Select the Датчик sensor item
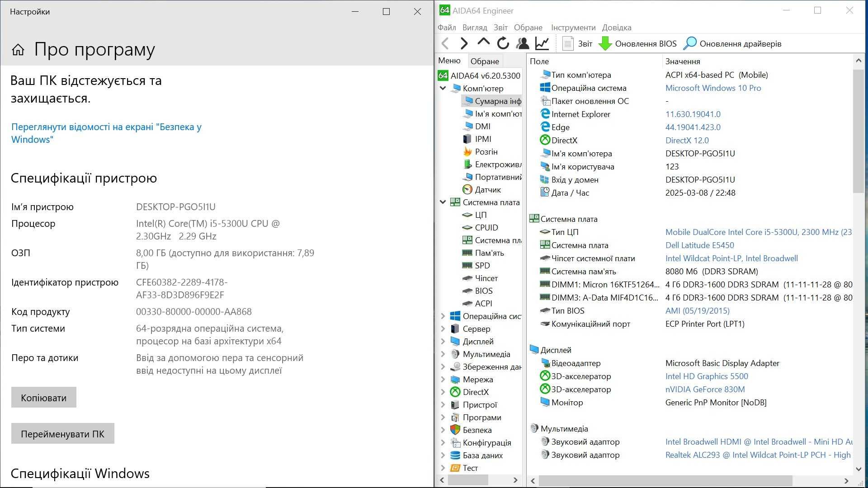Viewport: 868px width, 488px height. point(482,190)
